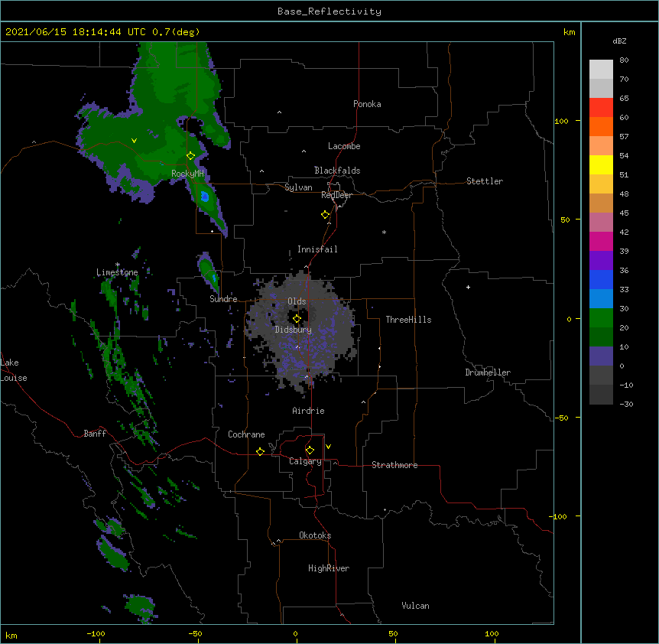Click the Ponoka city label

(367, 104)
